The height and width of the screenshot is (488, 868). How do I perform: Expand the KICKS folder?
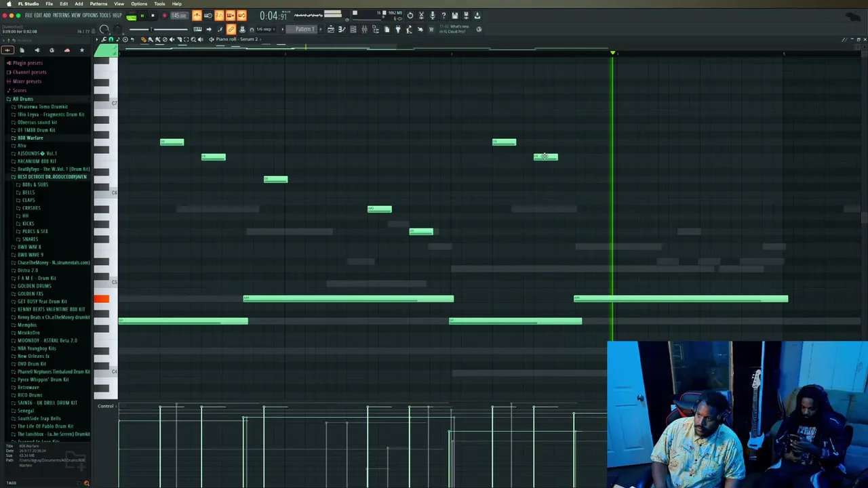(28, 224)
